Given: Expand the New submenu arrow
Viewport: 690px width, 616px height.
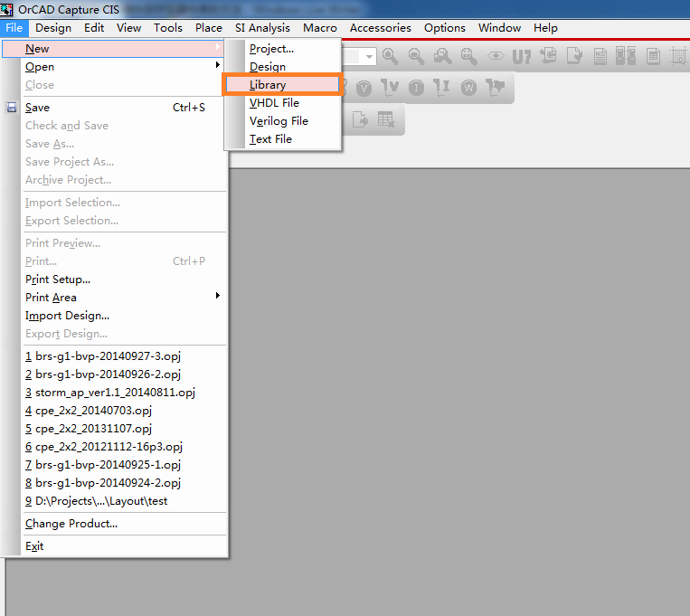Looking at the screenshot, I should [218, 47].
